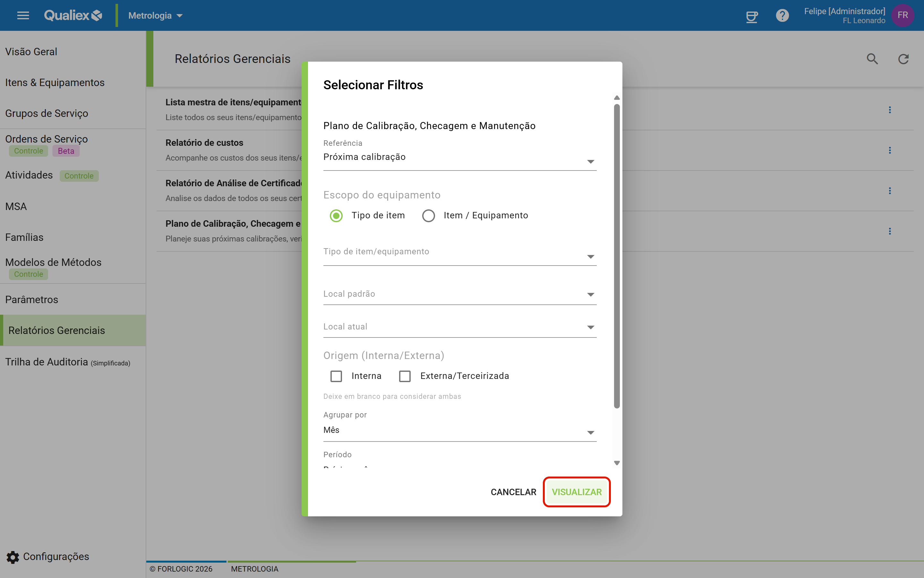This screenshot has width=924, height=578.
Task: Open the Referência dropdown
Action: (460, 157)
